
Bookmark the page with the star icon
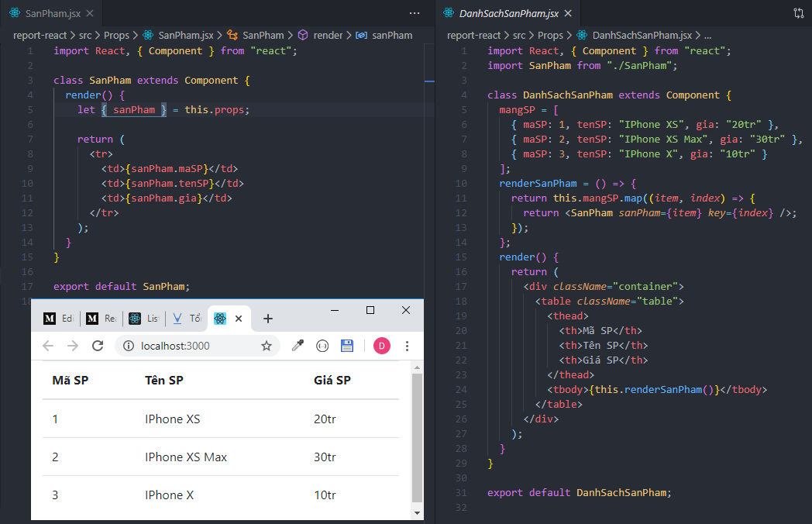coord(264,346)
